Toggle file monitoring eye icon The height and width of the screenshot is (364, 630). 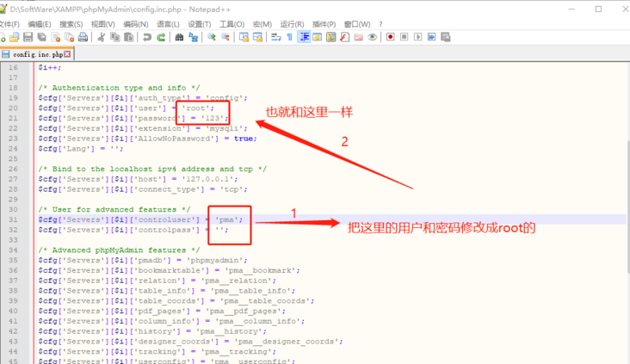pos(373,37)
